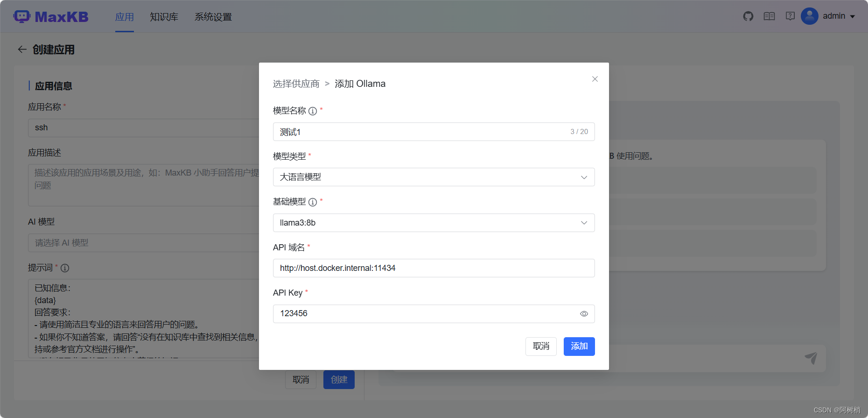Focus the 应用描述 text area
The height and width of the screenshot is (418, 868).
tap(144, 185)
